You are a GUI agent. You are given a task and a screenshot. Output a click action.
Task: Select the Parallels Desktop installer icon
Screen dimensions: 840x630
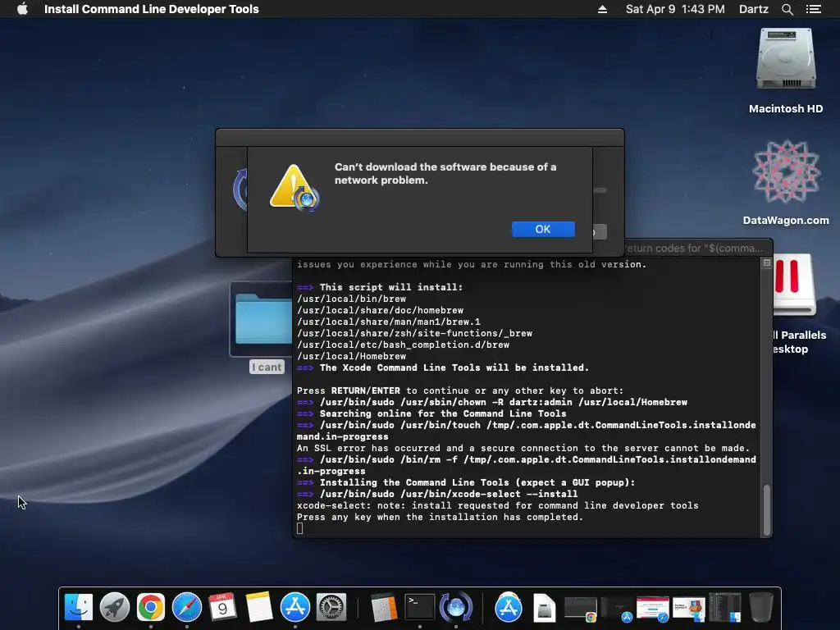pyautogui.click(x=794, y=284)
